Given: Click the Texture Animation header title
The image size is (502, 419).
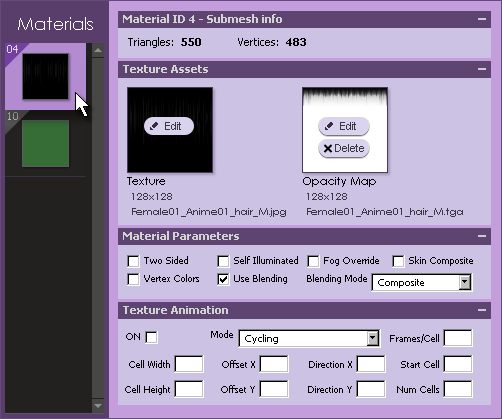Looking at the screenshot, I should [x=176, y=310].
